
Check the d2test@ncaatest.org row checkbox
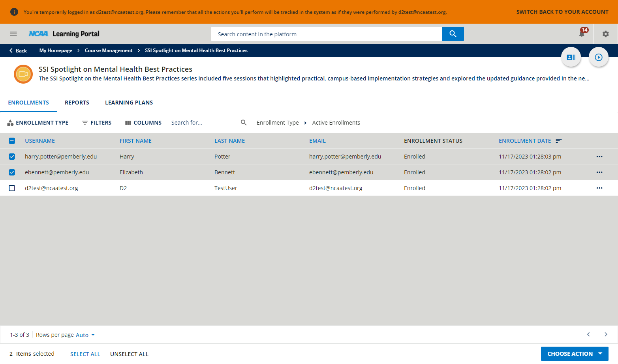tap(12, 188)
